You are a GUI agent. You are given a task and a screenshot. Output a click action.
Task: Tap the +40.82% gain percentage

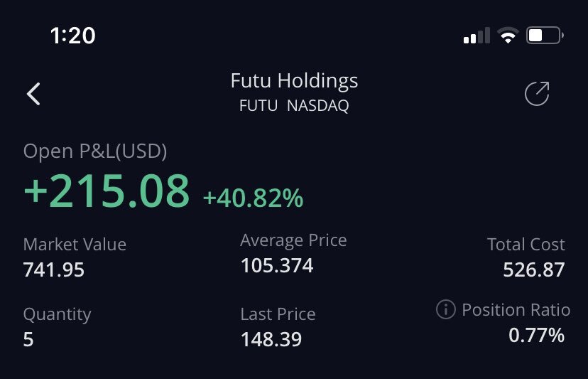coord(253,198)
